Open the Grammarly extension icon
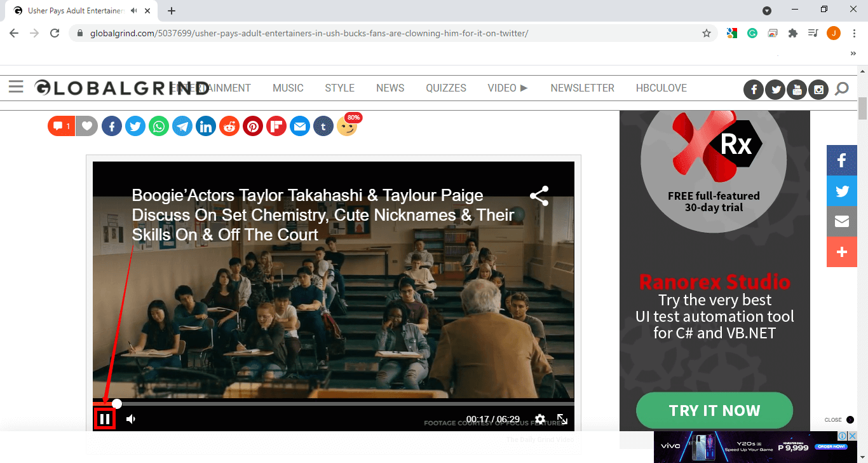868x463 pixels. (752, 33)
